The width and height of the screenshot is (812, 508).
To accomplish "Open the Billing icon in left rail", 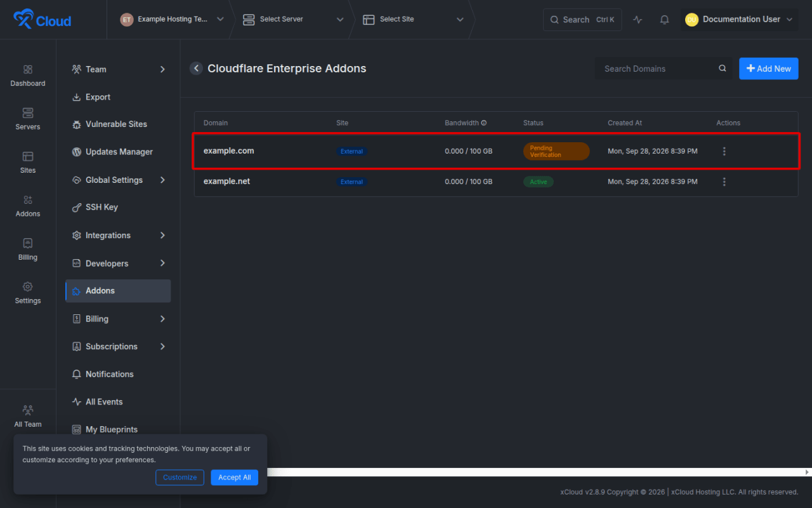I will point(28,243).
